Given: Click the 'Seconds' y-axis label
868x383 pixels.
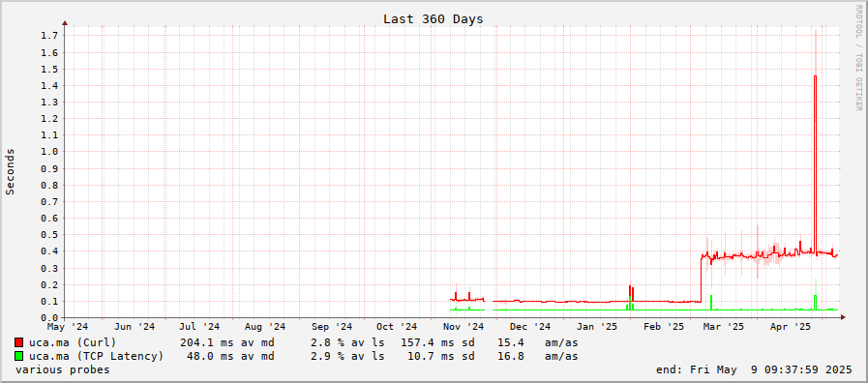Looking at the screenshot, I should pyautogui.click(x=10, y=171).
